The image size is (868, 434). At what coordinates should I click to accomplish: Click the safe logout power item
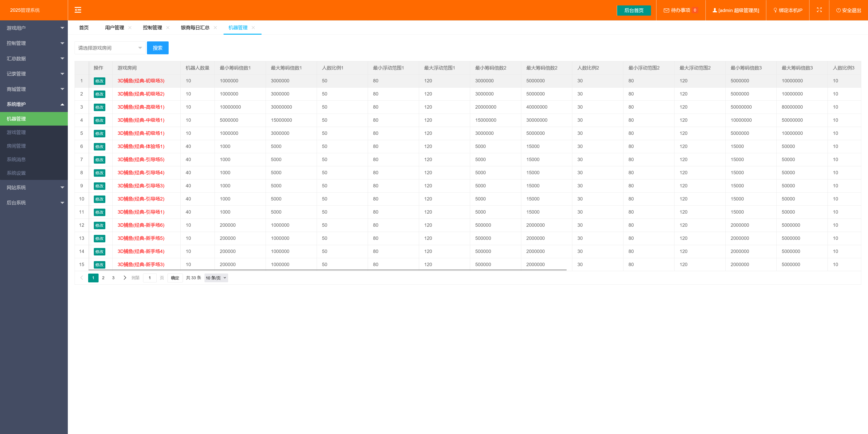(x=849, y=10)
